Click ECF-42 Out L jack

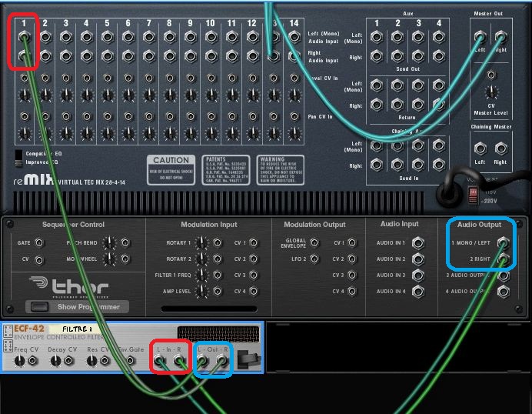202,361
